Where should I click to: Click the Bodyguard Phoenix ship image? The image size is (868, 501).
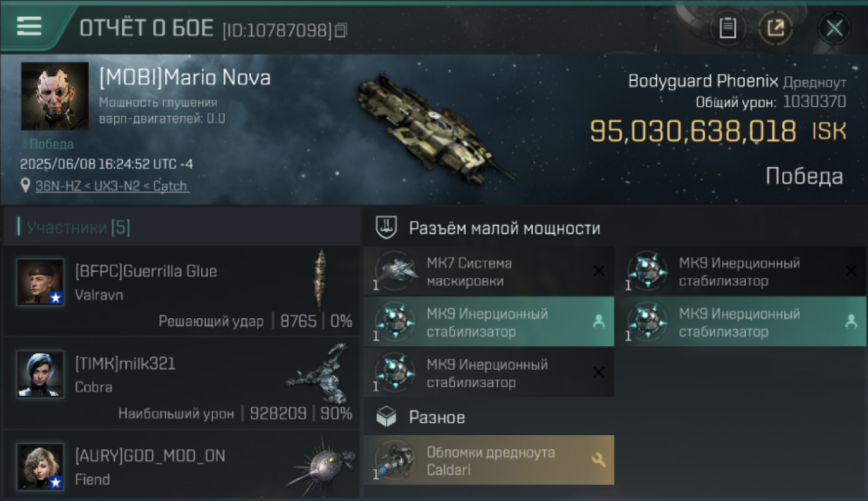434,127
